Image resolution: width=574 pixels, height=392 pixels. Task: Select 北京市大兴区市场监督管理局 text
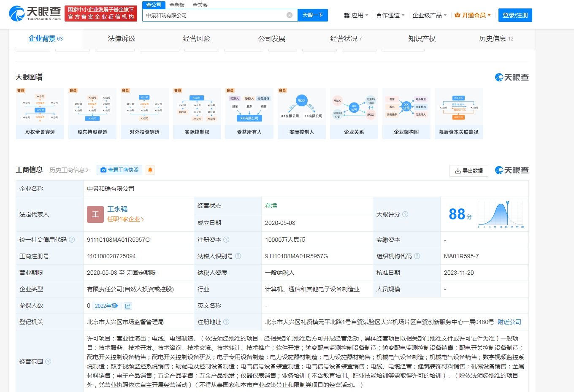(125, 322)
